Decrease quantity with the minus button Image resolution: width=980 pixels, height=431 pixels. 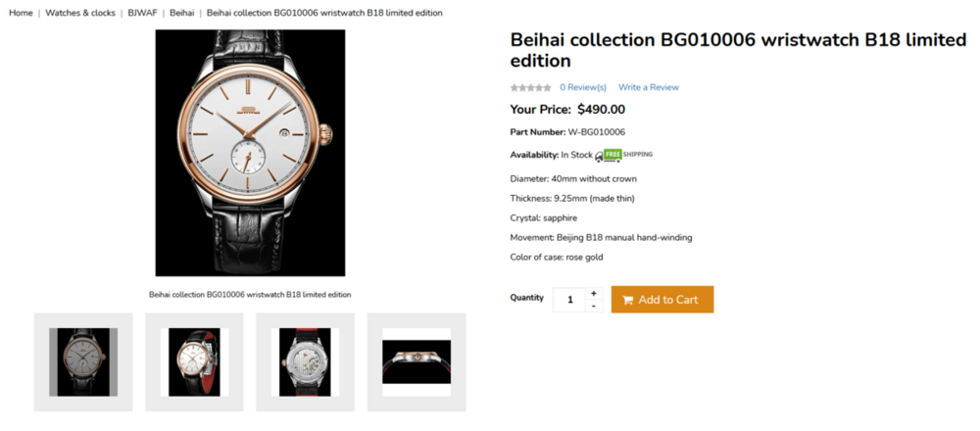tap(593, 306)
